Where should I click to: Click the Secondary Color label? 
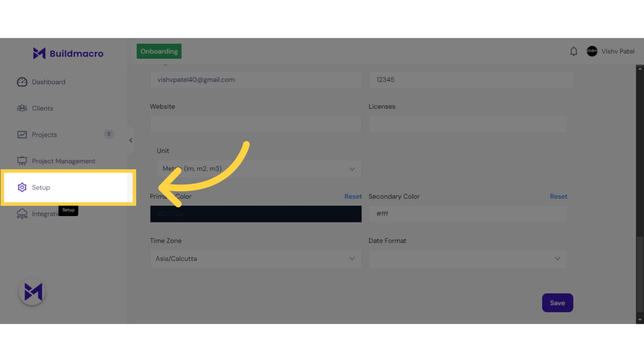(394, 197)
